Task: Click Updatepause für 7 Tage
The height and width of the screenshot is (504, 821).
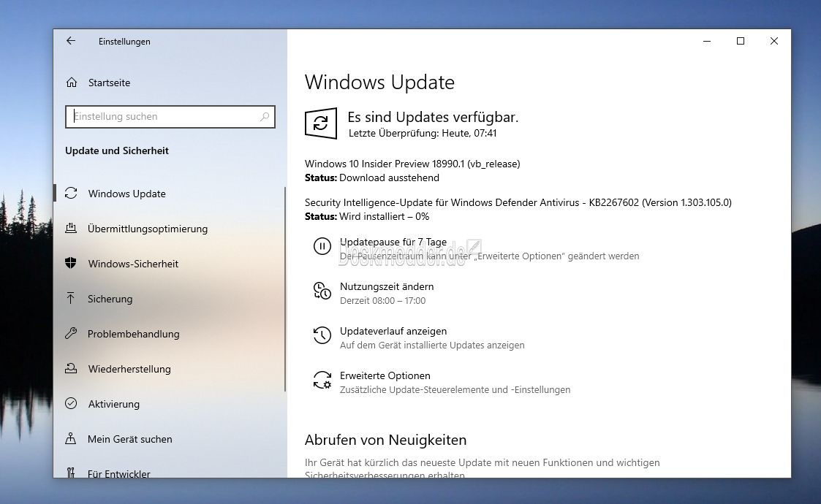Action: [393, 242]
